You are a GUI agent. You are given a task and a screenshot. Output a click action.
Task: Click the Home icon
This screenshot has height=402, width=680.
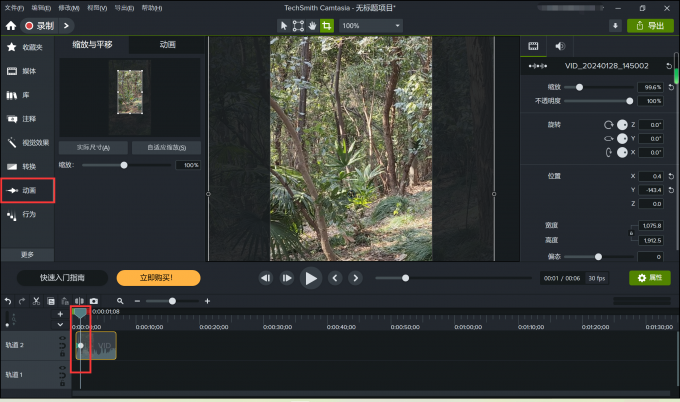(11, 25)
